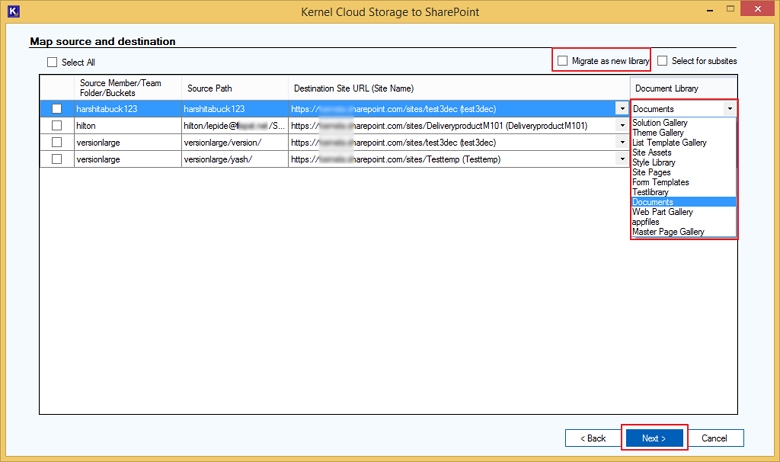Check the versionlarge/yash/ row checkbox
Image resolution: width=780 pixels, height=462 pixels.
click(x=57, y=159)
